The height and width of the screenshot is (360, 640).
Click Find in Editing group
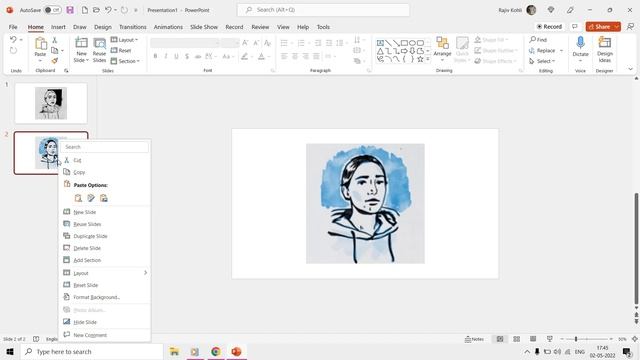(538, 40)
